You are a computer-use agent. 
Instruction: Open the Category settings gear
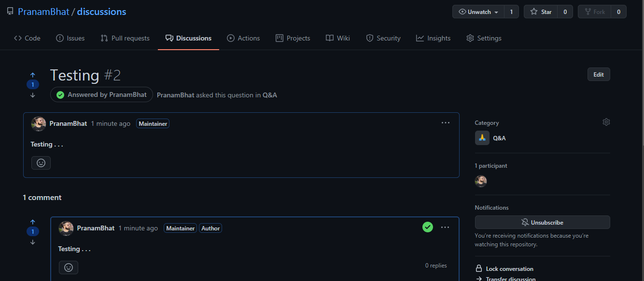pyautogui.click(x=606, y=121)
